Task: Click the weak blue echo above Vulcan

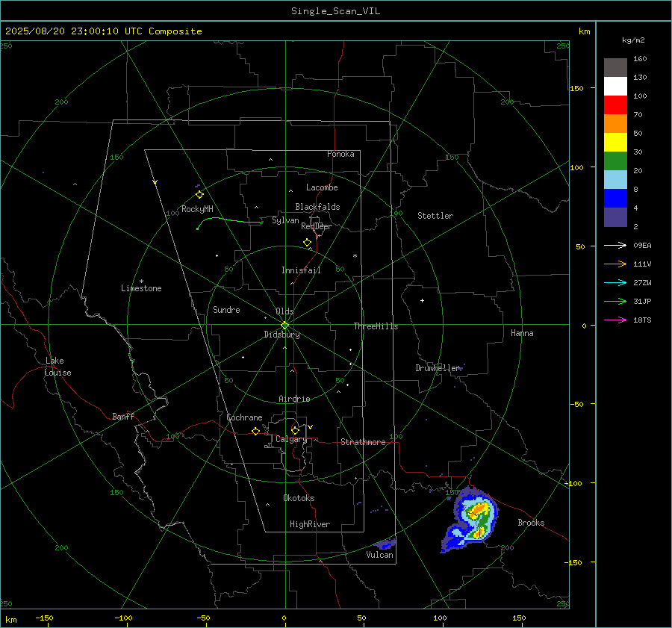Action: click(x=385, y=544)
